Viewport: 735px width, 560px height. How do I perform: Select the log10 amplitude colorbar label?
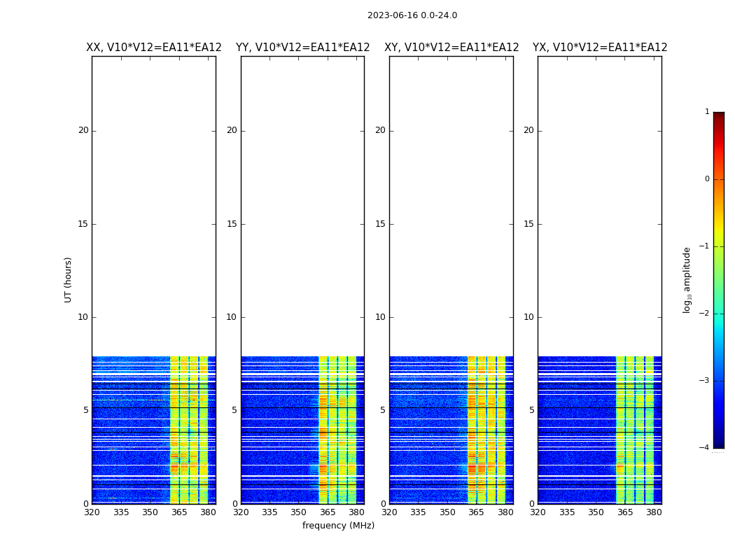point(687,279)
